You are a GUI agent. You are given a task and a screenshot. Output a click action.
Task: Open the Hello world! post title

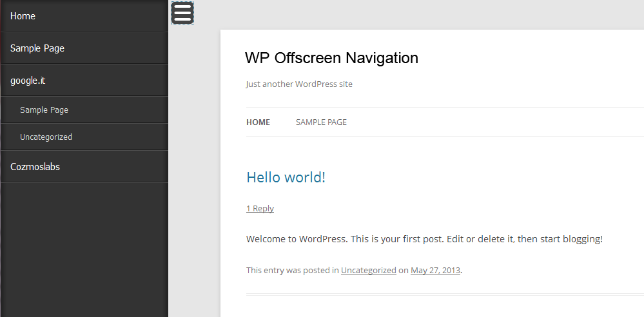(x=286, y=177)
